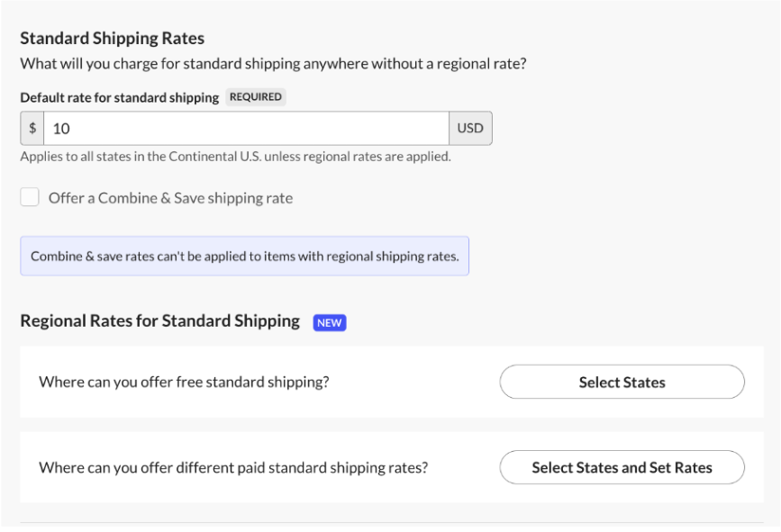Click the 'Offer a Combine & Save shipping rate' label
Image resolution: width=781 pixels, height=532 pixels.
click(170, 198)
